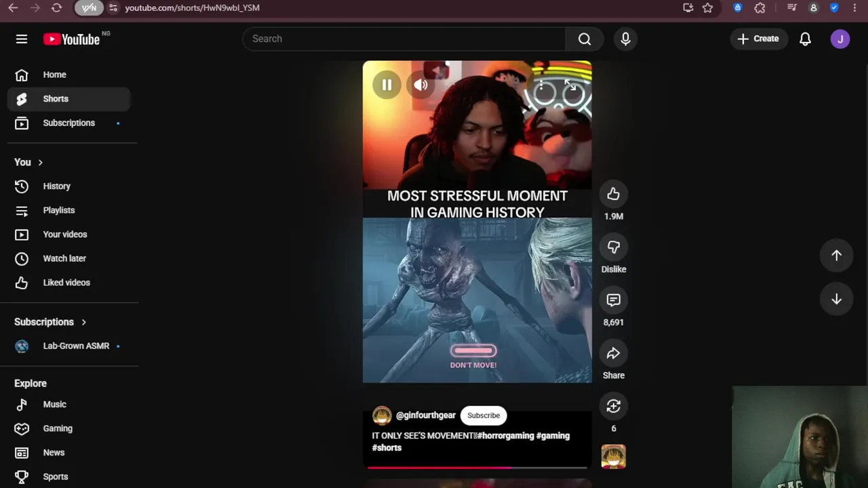Viewport: 868px width, 488px height.
Task: Dislike this Short
Action: [x=613, y=247]
